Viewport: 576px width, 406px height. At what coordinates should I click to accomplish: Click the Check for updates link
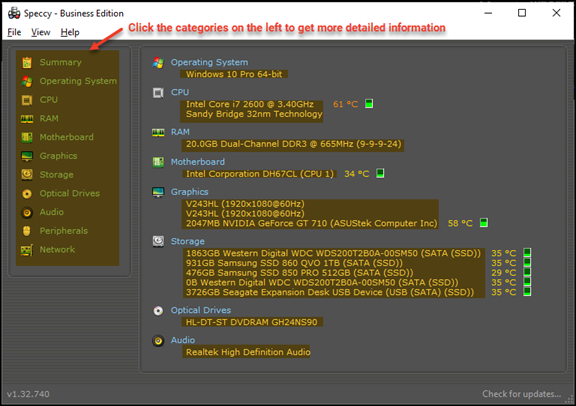point(522,394)
